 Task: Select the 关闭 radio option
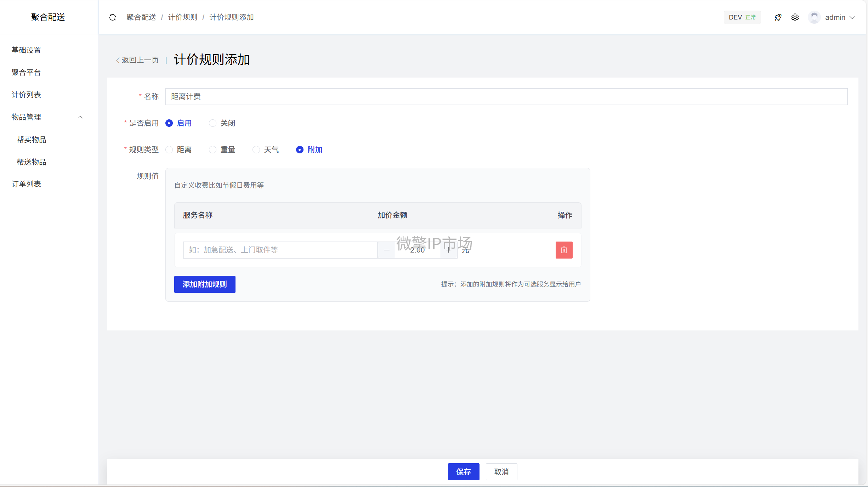pos(212,123)
